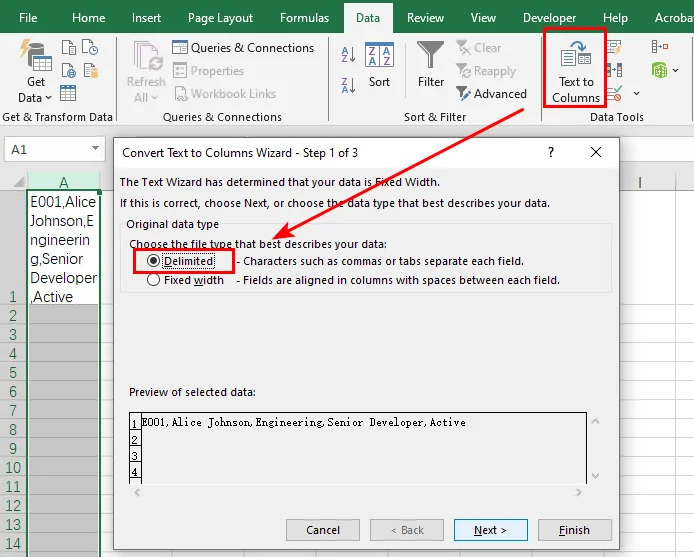
Task: Select row 7 header
Action: 13,410
